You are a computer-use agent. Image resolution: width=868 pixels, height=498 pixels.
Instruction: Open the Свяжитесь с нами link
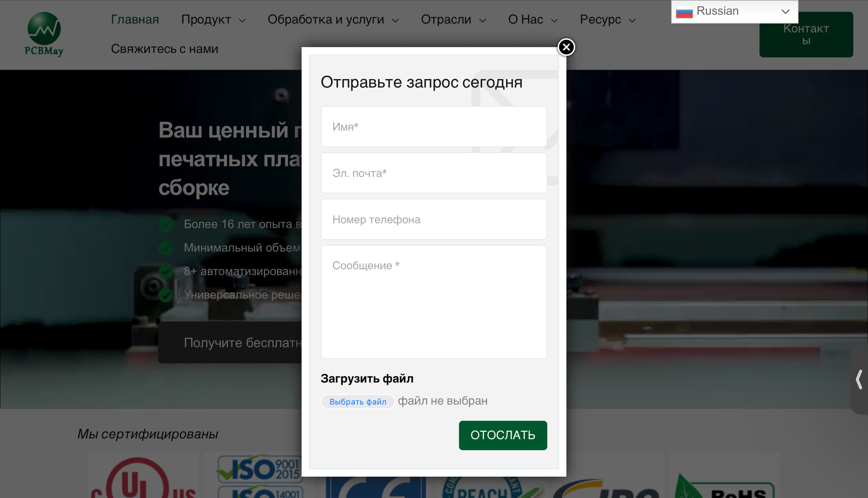(165, 49)
